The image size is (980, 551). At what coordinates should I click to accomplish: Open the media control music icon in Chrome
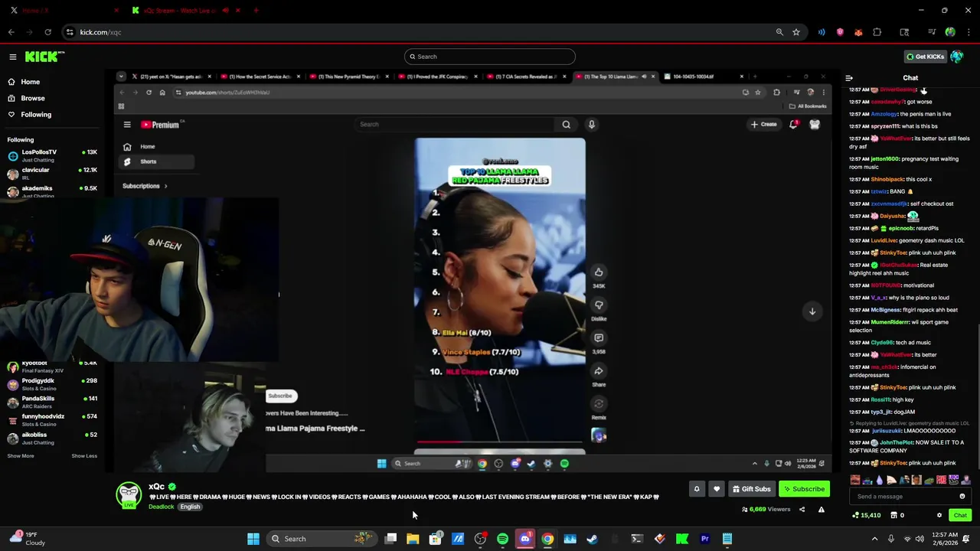point(932,32)
